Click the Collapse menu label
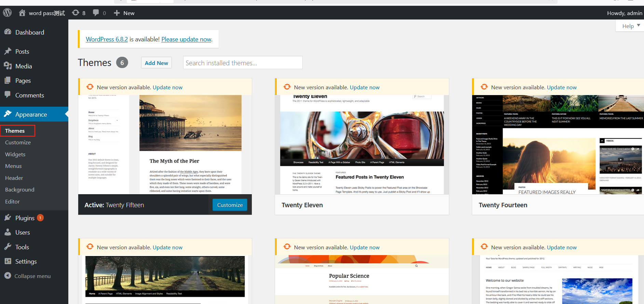The image size is (644, 304). click(32, 276)
